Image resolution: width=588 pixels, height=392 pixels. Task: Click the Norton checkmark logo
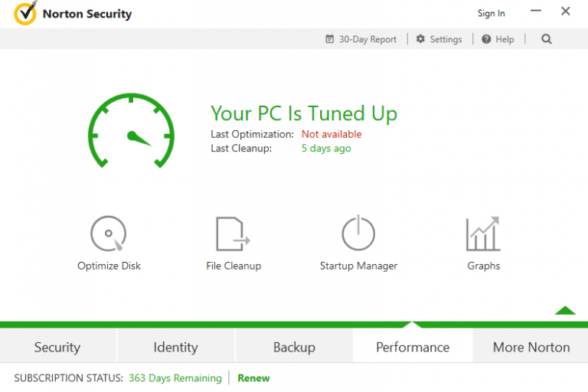[x=25, y=14]
